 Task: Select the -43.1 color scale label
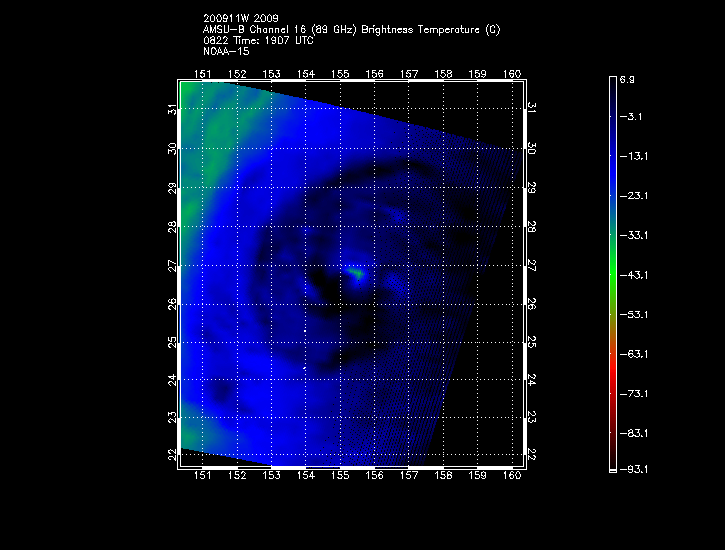[634, 275]
